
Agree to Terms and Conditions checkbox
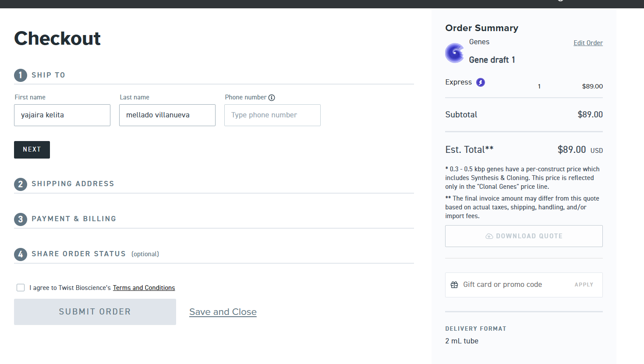(x=21, y=288)
